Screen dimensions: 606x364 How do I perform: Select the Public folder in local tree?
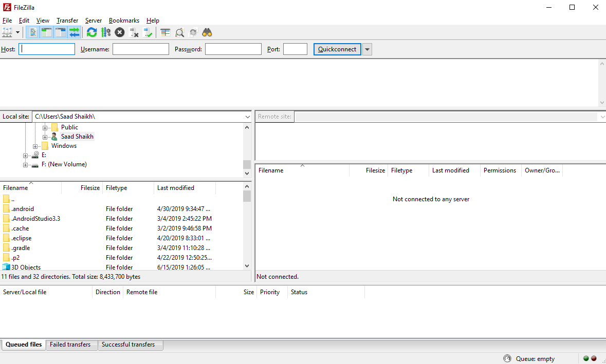(69, 127)
